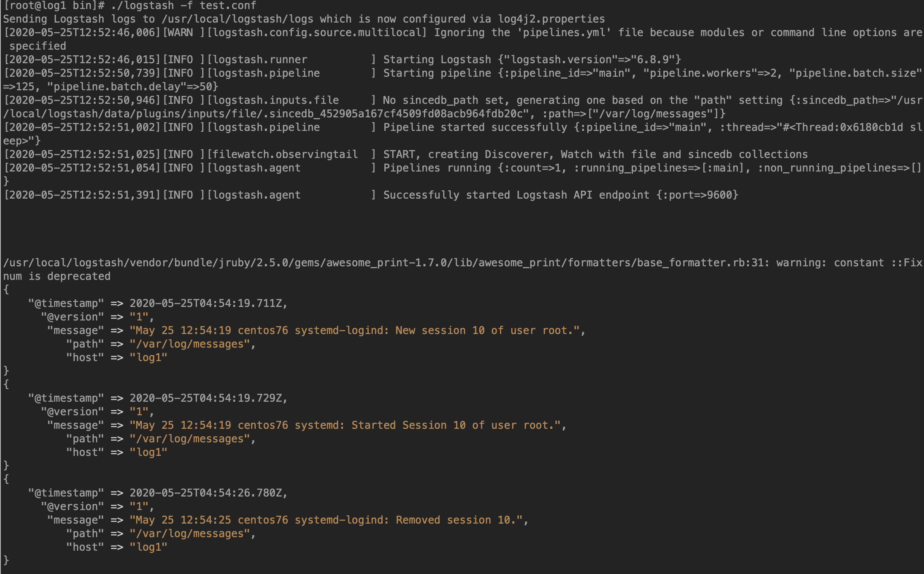Click the '/usr/local/logstash/logs' path text
This screenshot has width=924, height=574.
click(238, 19)
